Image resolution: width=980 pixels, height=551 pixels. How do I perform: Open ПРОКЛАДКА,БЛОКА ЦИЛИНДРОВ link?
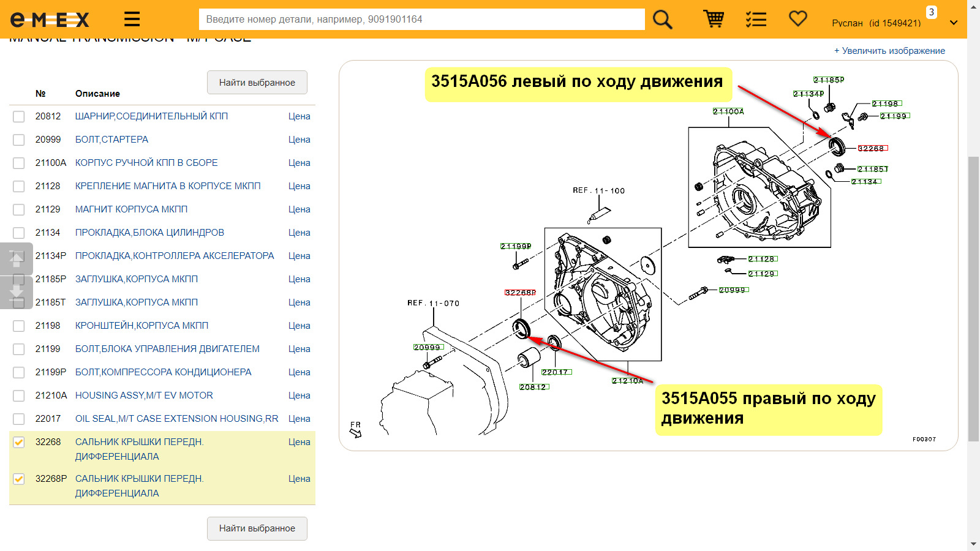[x=149, y=233]
